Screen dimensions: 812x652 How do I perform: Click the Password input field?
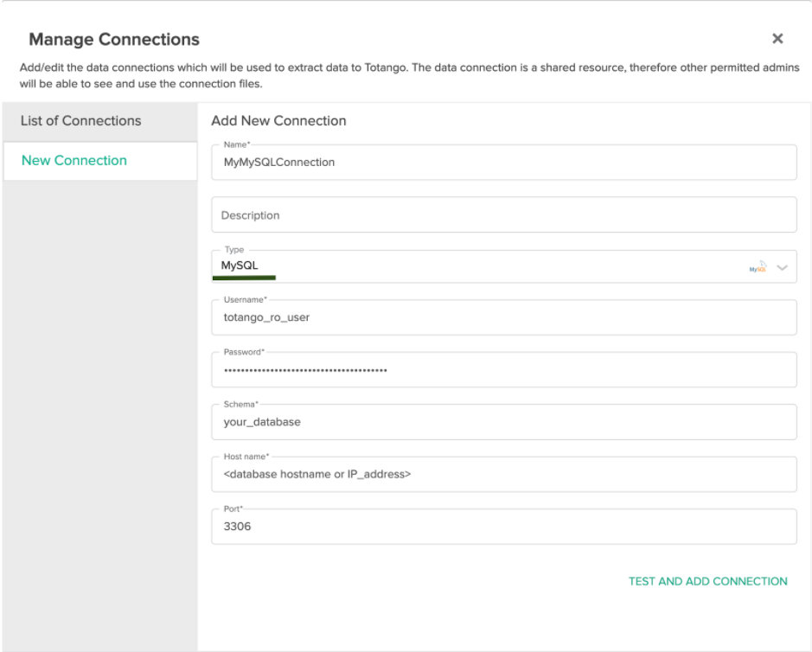click(x=504, y=370)
